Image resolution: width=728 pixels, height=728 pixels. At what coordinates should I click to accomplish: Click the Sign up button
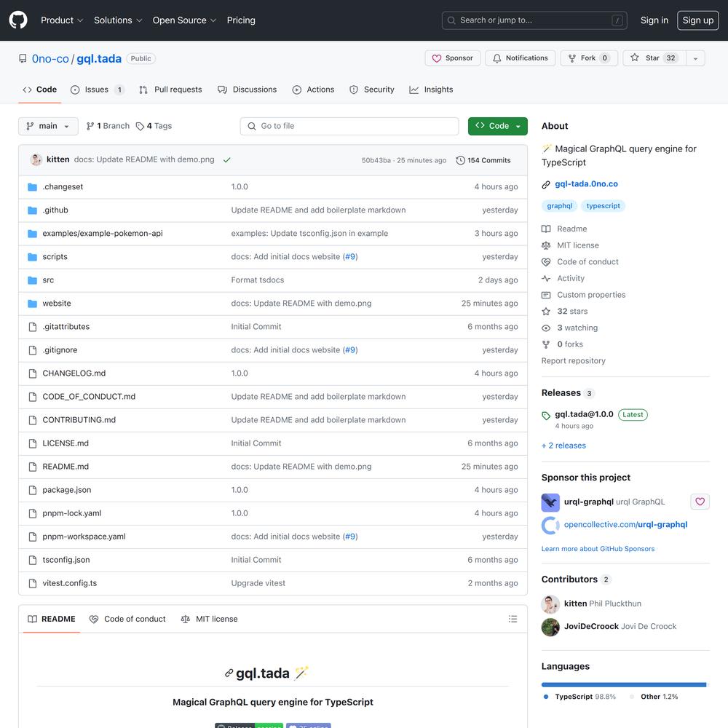coord(697,20)
